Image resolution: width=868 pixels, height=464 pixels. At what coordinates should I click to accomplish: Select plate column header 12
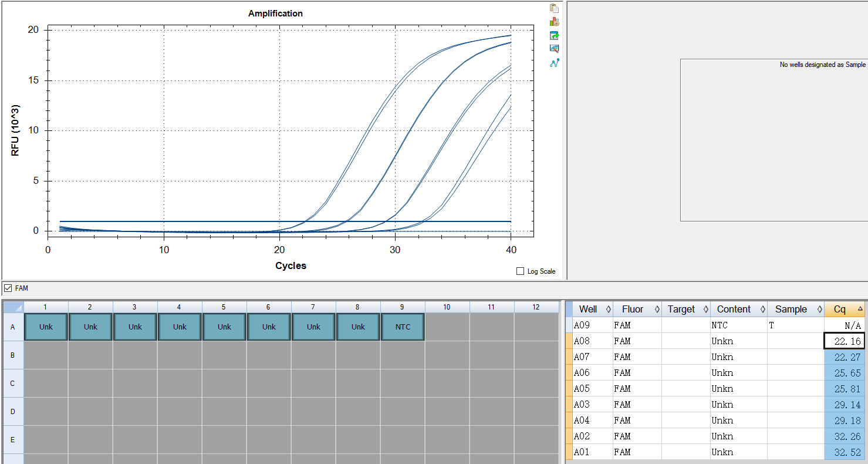click(x=536, y=307)
